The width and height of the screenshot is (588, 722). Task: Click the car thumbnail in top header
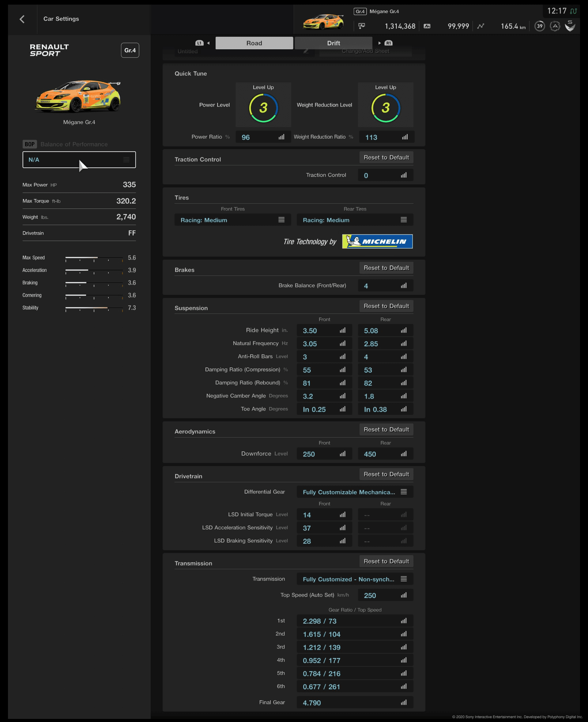pos(323,22)
